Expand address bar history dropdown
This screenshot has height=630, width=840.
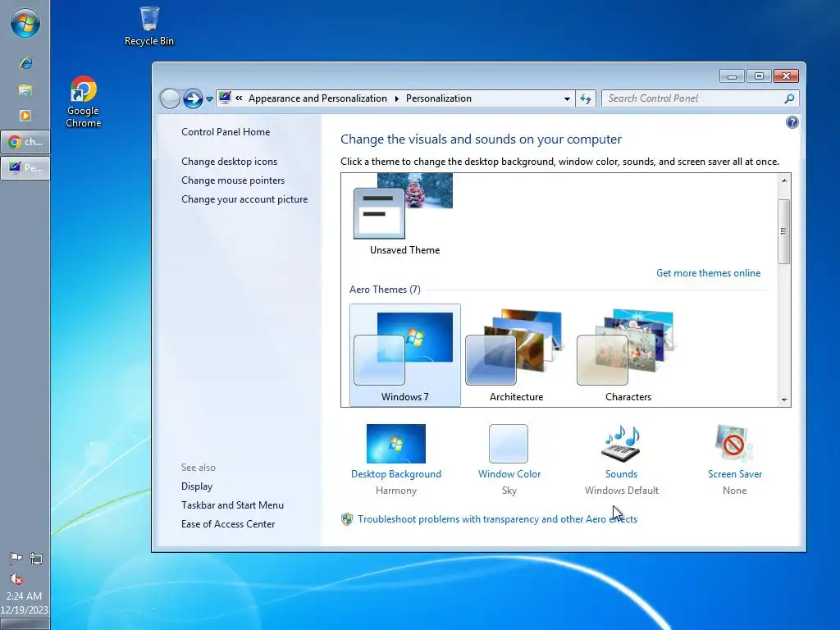coord(567,98)
